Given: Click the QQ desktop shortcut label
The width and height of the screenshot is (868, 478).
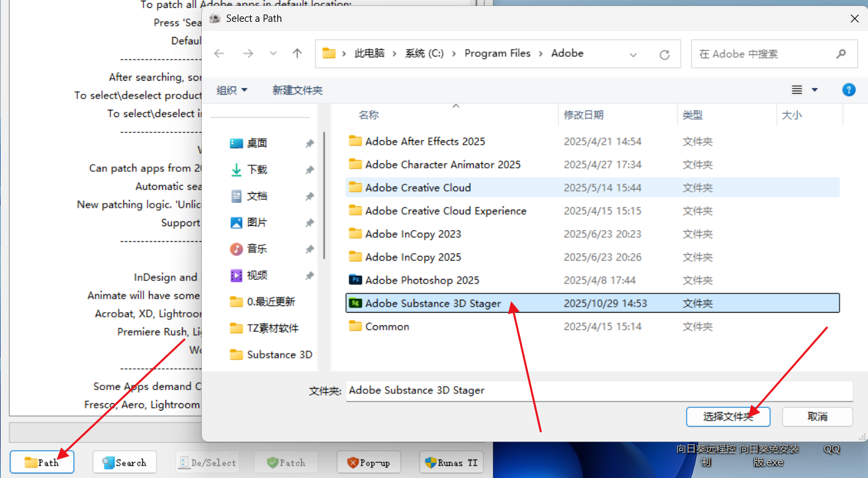Looking at the screenshot, I should point(832,450).
